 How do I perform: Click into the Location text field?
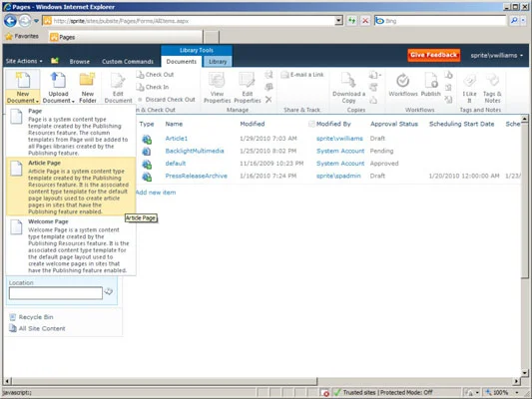coord(56,293)
